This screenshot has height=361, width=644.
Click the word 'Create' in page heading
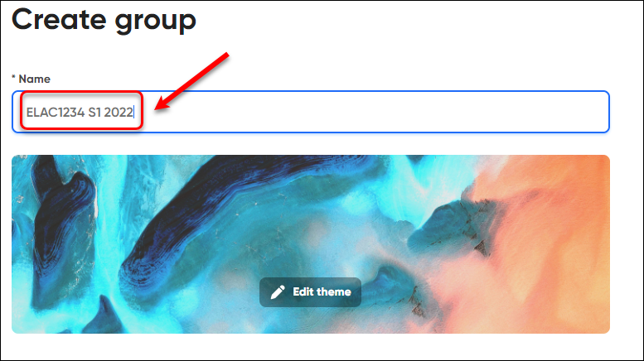click(x=58, y=20)
